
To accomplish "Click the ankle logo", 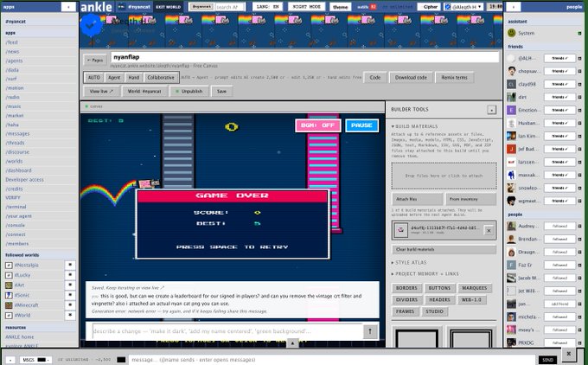I will 96,7.
